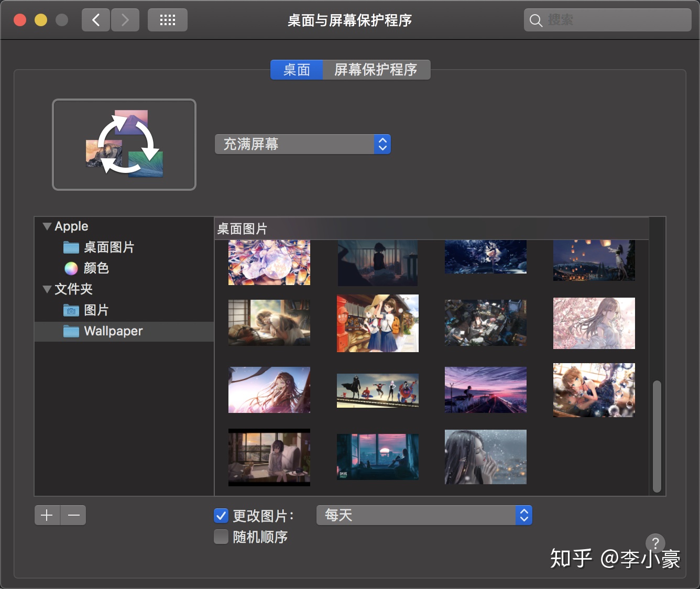Remove folder with the minus button
The width and height of the screenshot is (700, 589).
click(73, 515)
